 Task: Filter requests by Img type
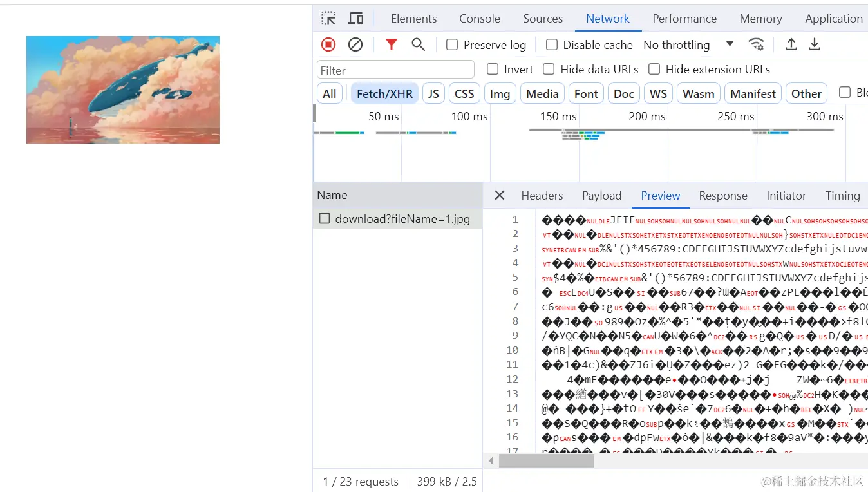tap(500, 93)
